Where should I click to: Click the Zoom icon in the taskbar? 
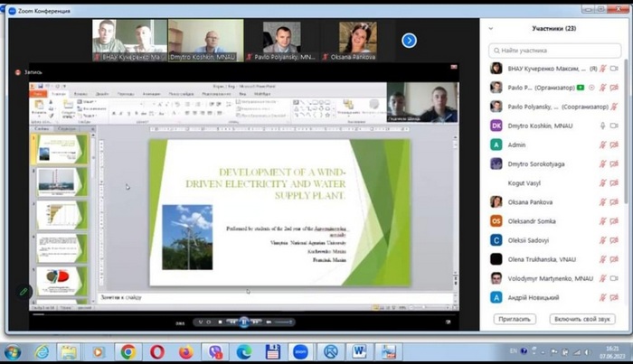point(301,352)
